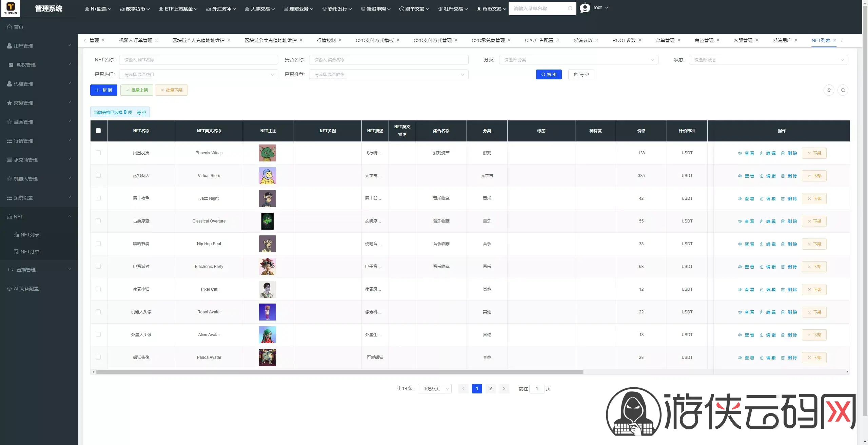The width and height of the screenshot is (868, 445).
Task: Click the TURING logo icon
Action: [11, 8]
